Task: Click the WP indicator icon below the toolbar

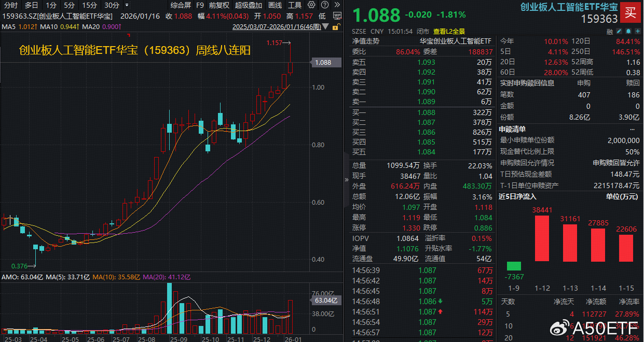Action: [x=337, y=16]
